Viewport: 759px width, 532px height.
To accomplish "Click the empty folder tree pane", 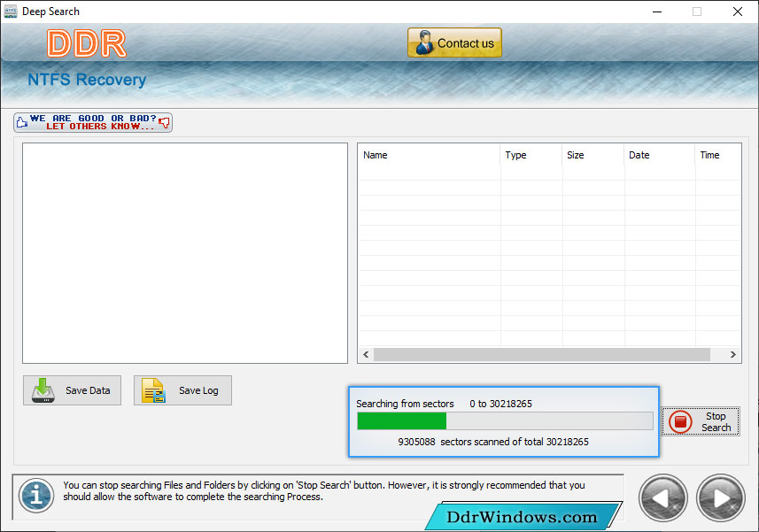I will point(185,253).
